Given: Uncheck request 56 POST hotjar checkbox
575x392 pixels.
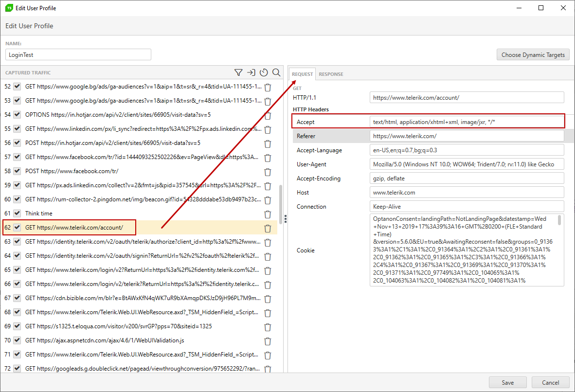Looking at the screenshot, I should pos(17,143).
